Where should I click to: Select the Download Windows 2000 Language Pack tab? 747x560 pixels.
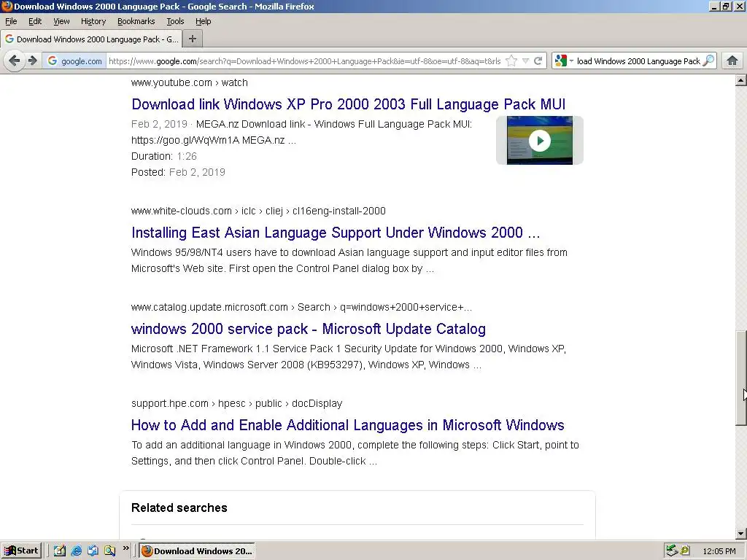click(91, 39)
